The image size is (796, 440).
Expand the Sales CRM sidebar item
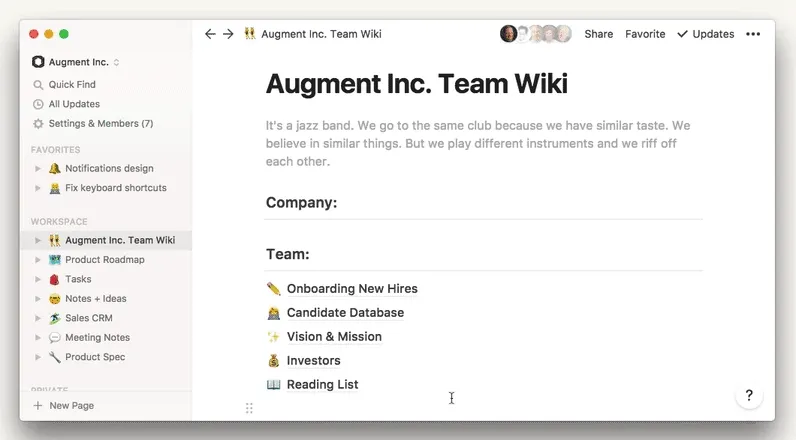[x=38, y=318]
